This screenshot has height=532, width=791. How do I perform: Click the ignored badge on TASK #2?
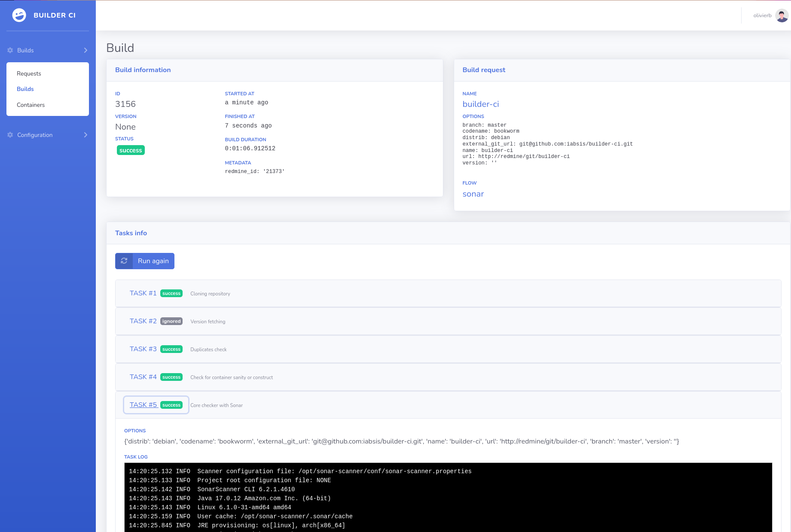pos(171,321)
